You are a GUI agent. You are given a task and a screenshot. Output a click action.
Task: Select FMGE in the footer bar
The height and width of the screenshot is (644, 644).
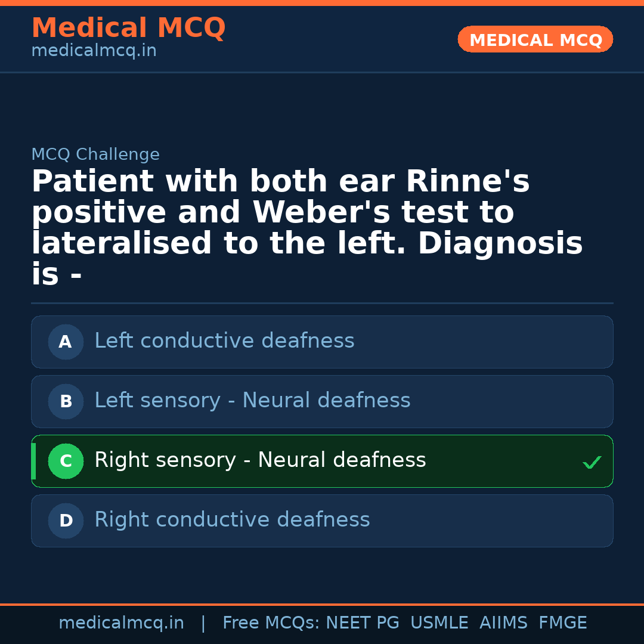pos(562,623)
